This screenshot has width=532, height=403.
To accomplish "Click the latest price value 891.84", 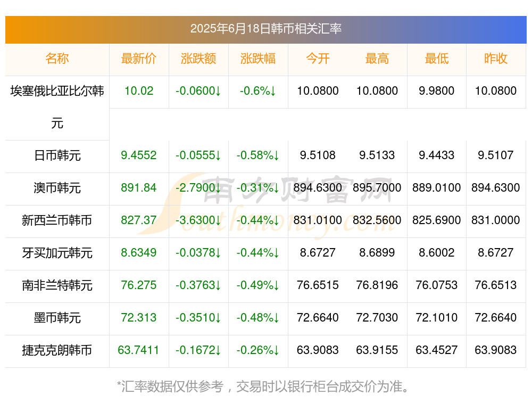I will [x=139, y=188].
